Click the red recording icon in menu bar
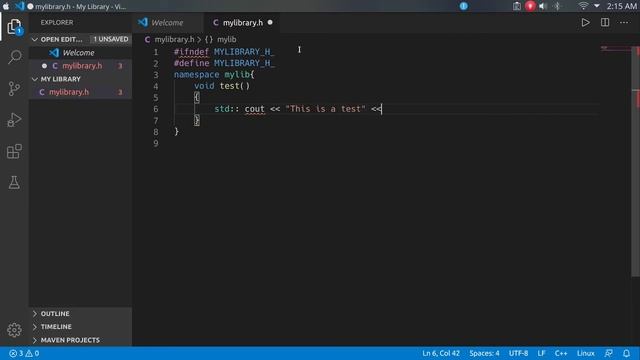 (x=530, y=6)
